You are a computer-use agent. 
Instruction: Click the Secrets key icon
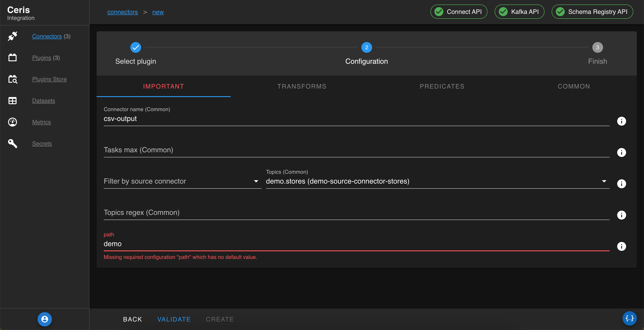[x=13, y=144]
